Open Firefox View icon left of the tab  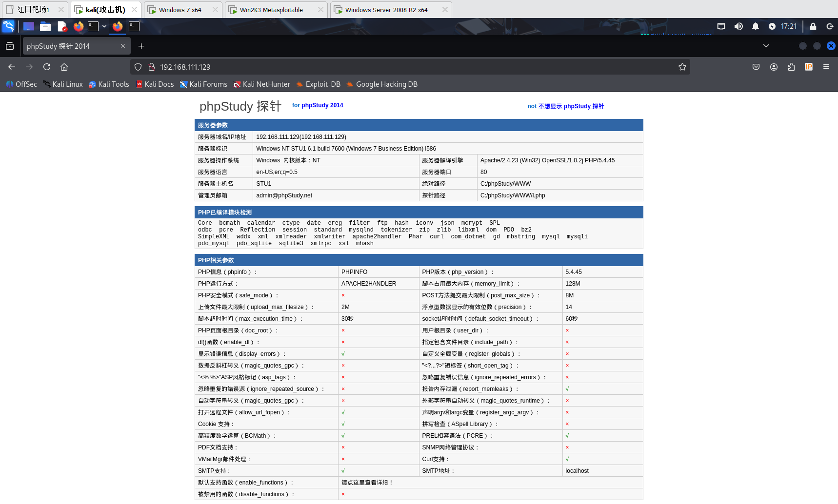coord(10,46)
